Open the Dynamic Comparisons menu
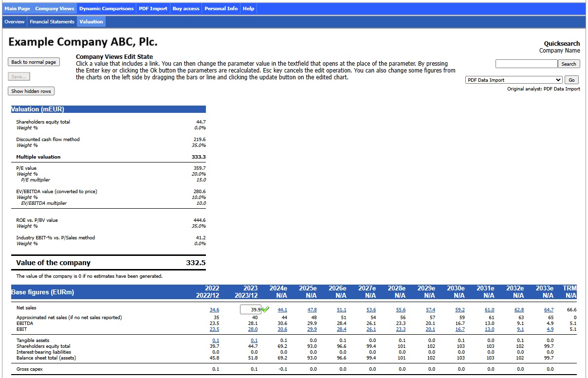Viewport: 588px width, 378px height. (107, 8)
